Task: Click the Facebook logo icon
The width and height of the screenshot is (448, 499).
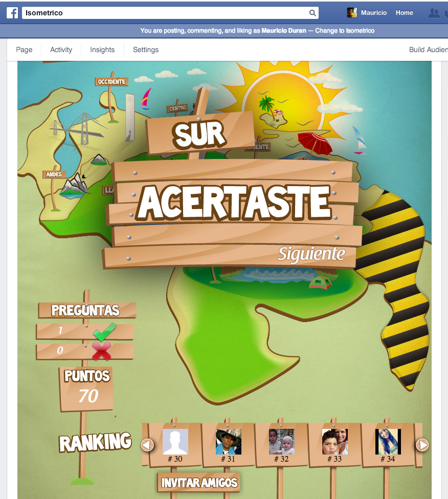Action: 12,13
